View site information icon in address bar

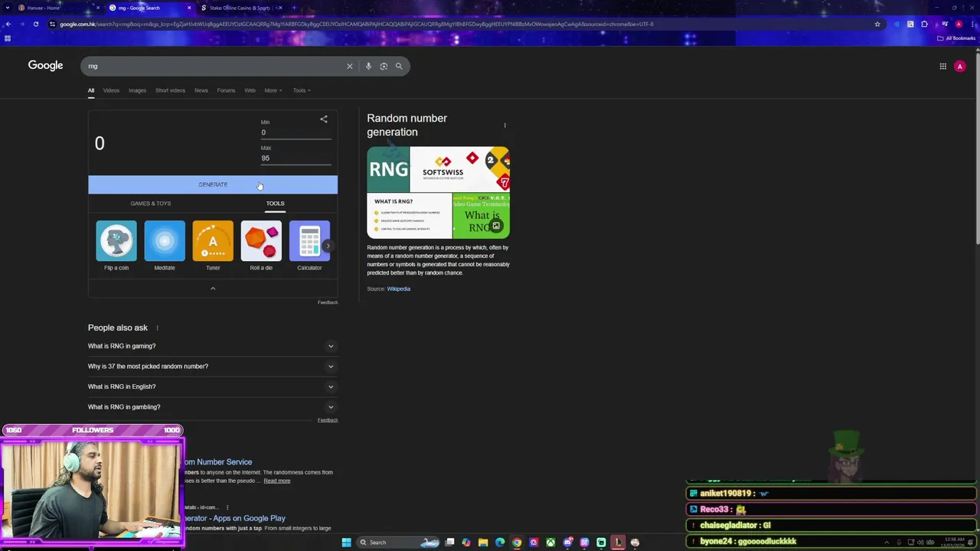52,24
